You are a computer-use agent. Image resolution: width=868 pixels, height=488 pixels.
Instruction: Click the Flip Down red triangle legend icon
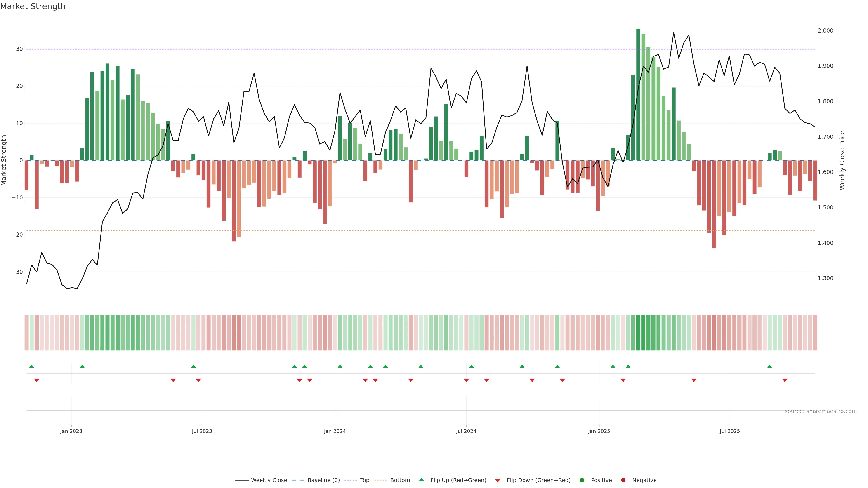pyautogui.click(x=498, y=480)
